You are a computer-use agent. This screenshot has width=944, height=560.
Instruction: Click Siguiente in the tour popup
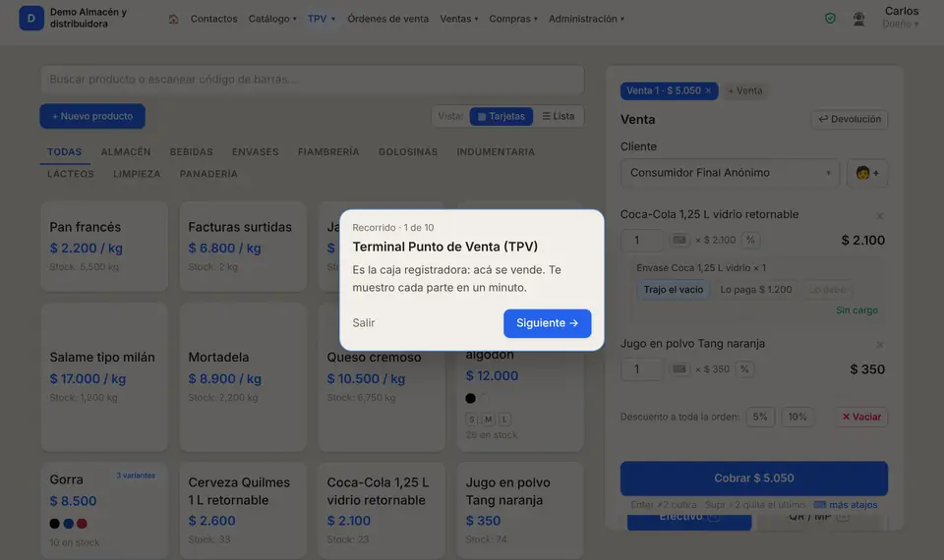pyautogui.click(x=548, y=323)
